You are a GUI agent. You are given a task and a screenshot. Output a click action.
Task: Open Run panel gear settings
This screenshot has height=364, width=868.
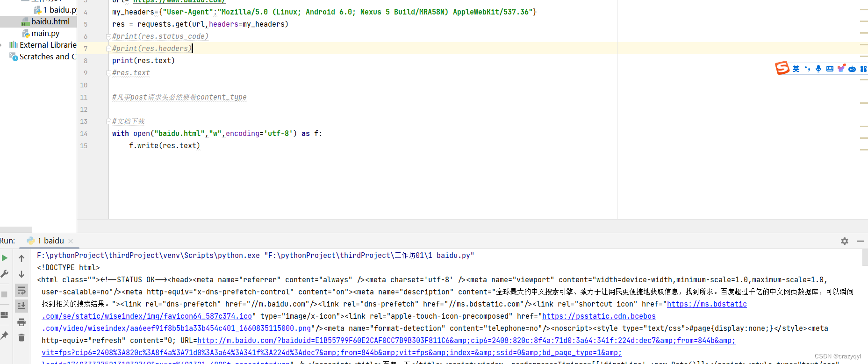coord(845,241)
